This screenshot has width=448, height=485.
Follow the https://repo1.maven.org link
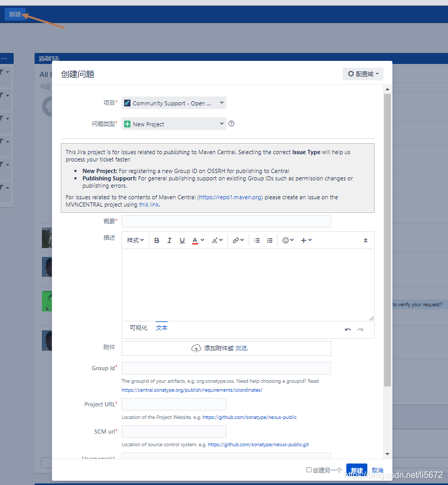(x=230, y=197)
